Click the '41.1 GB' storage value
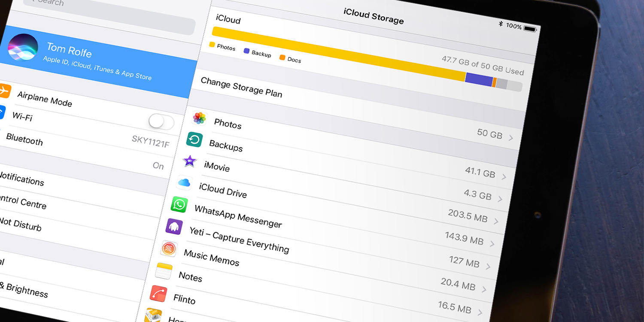Viewport: 644px width, 322px height. click(480, 173)
